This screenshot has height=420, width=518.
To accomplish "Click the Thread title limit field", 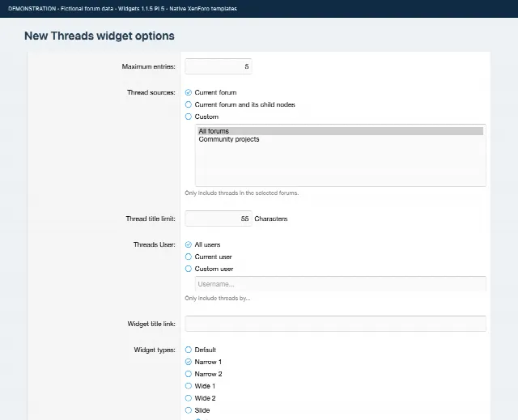I will point(219,218).
